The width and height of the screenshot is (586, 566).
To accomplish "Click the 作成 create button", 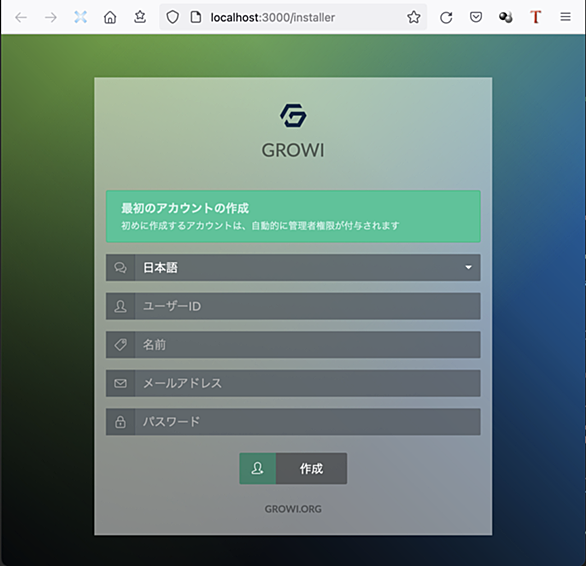I will coord(293,468).
